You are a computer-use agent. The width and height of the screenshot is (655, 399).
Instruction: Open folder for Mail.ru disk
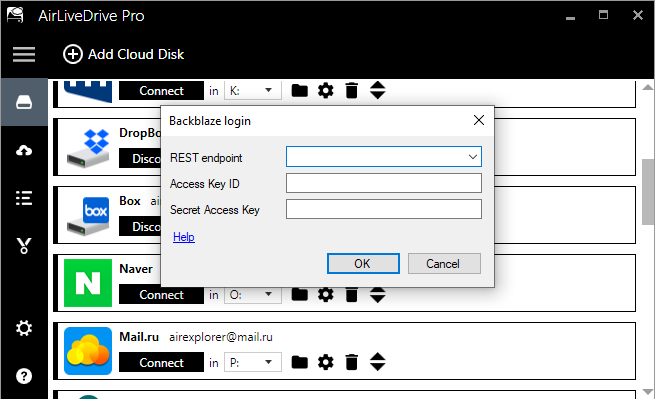tap(300, 362)
